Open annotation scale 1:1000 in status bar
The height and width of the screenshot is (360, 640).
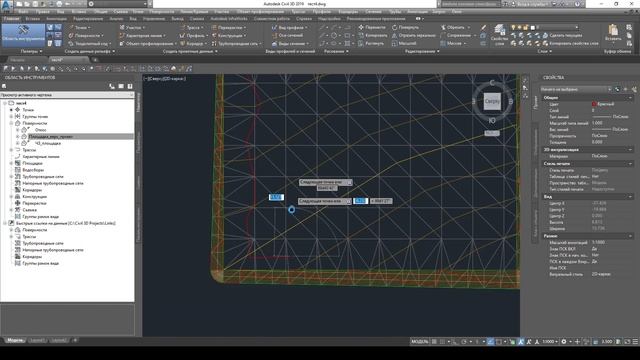tap(549, 342)
